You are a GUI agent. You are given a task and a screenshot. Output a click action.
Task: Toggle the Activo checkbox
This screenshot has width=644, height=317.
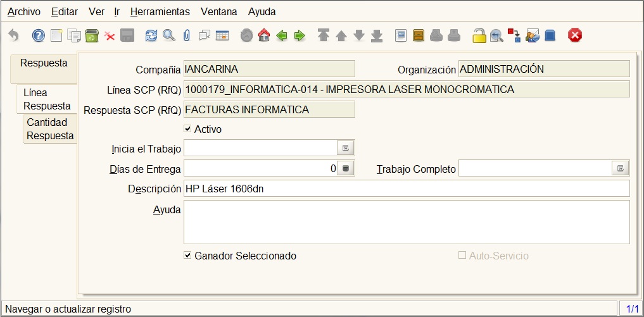click(x=187, y=129)
